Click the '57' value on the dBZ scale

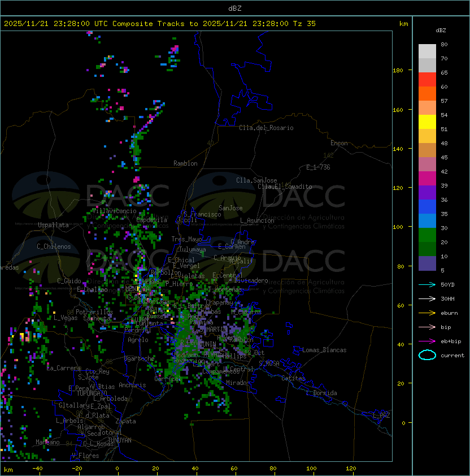tap(444, 101)
